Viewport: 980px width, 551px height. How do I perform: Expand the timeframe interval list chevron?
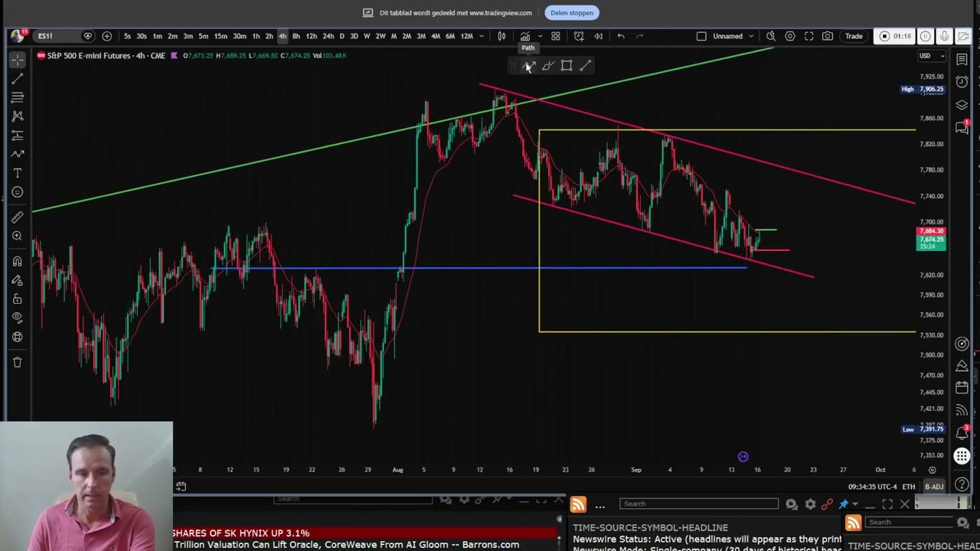tap(482, 36)
